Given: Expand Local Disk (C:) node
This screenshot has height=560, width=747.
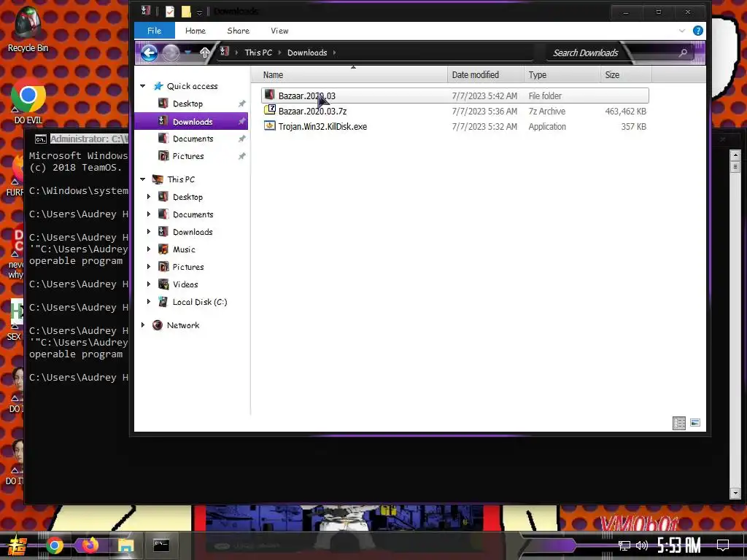Looking at the screenshot, I should click(149, 302).
